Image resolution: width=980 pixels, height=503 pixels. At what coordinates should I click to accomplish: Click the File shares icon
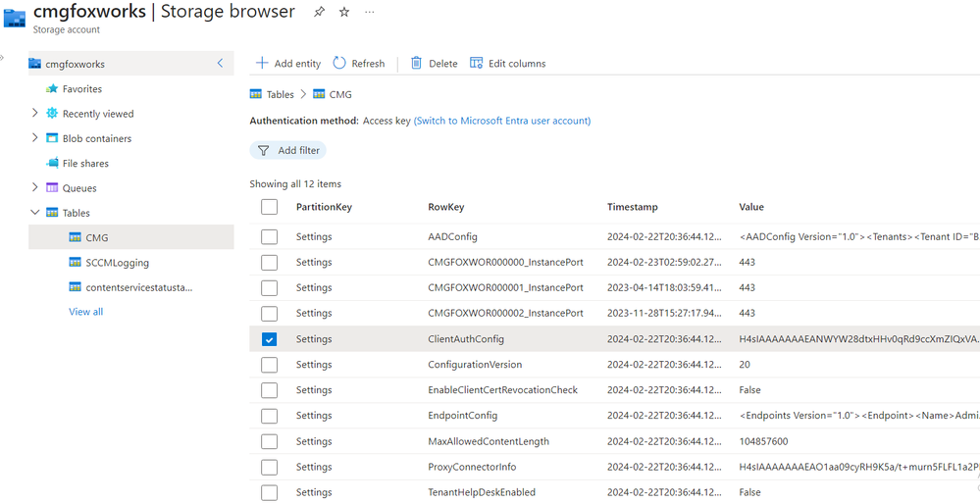click(52, 163)
